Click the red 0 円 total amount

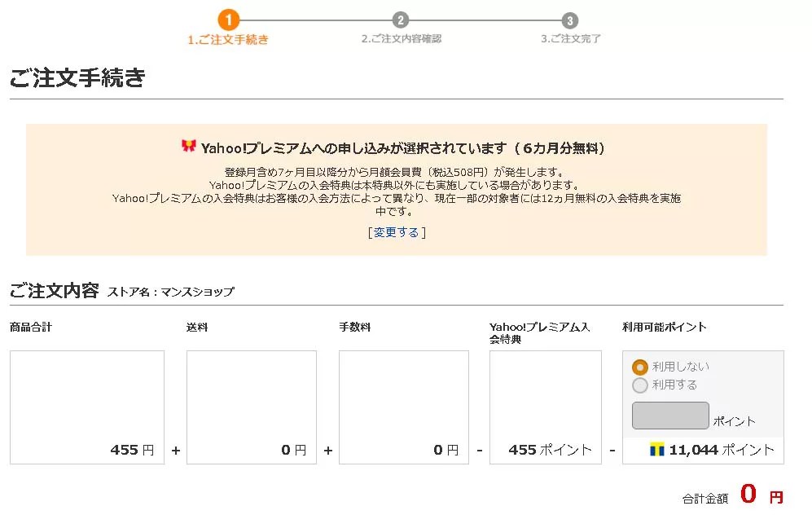tap(762, 494)
